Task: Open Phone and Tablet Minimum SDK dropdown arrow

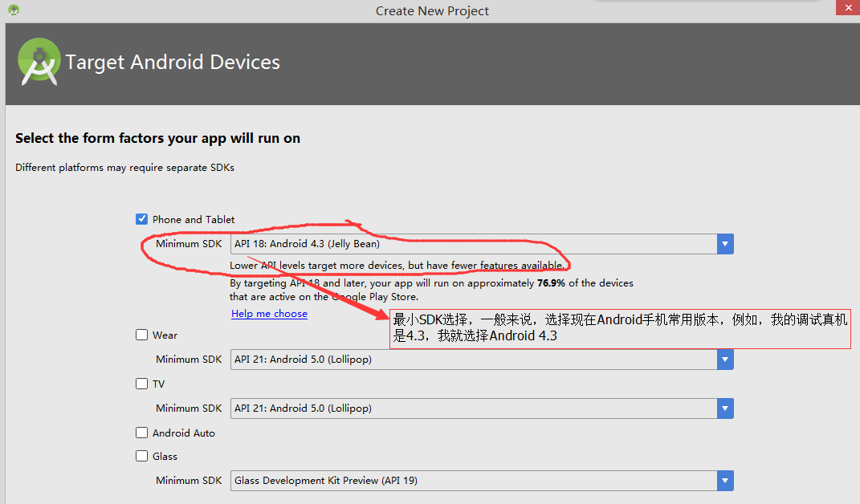Action: point(725,244)
